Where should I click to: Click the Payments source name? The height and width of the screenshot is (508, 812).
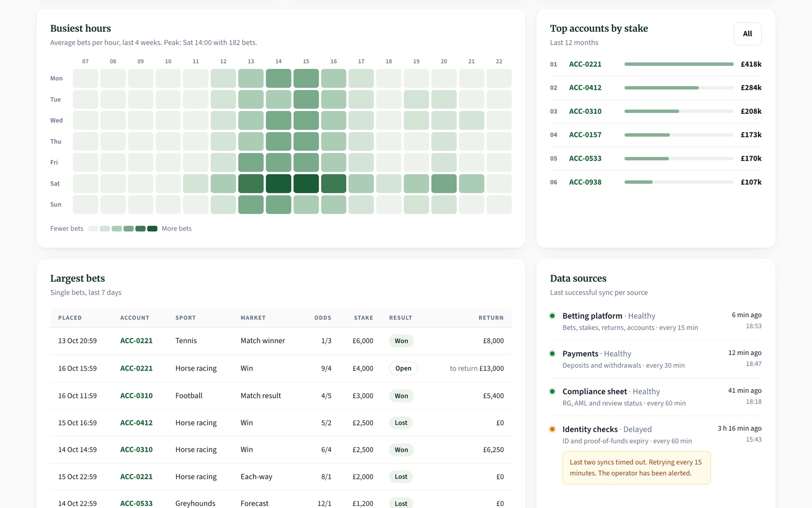(580, 354)
